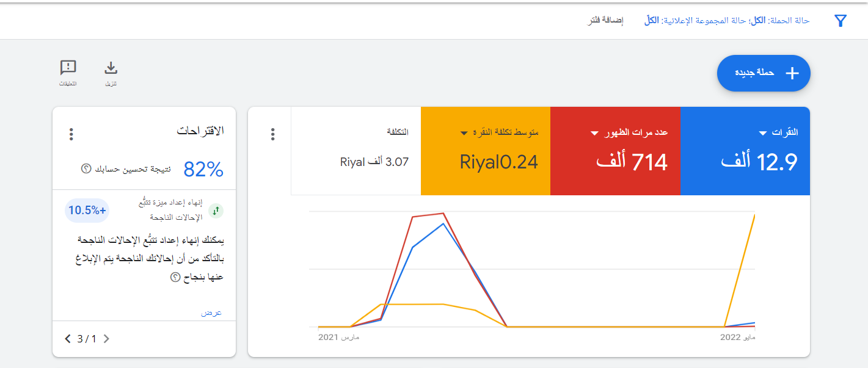Open the feedback (التعليقات) icon

(68, 68)
